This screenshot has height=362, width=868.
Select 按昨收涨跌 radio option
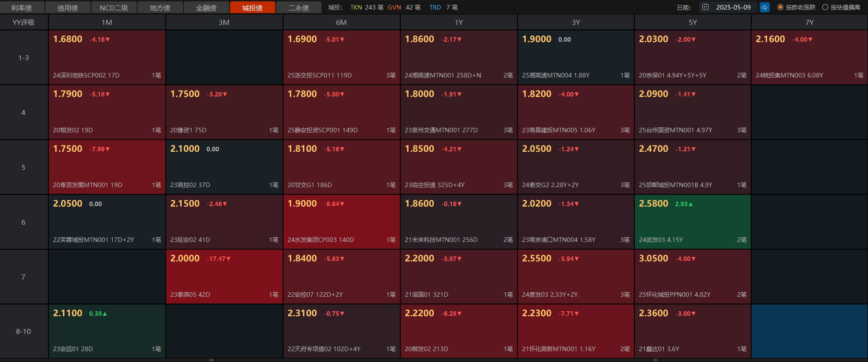pos(796,7)
